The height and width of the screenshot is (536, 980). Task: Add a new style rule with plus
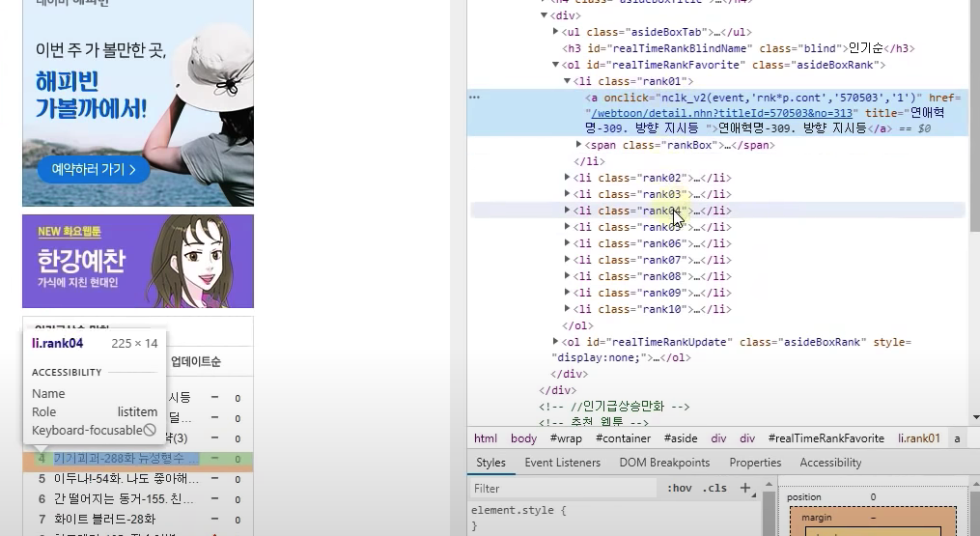pos(745,488)
